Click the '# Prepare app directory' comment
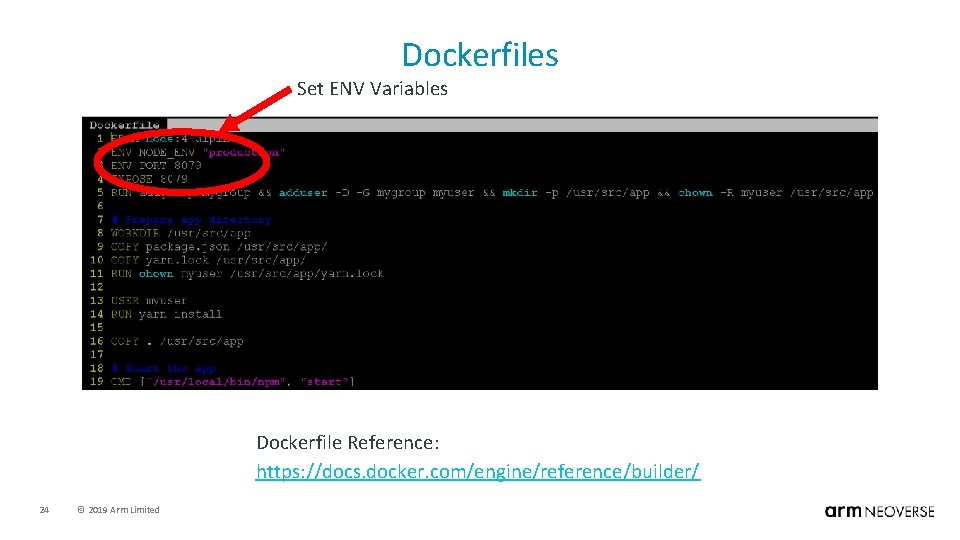Image resolution: width=960 pixels, height=540 pixels. 191,220
